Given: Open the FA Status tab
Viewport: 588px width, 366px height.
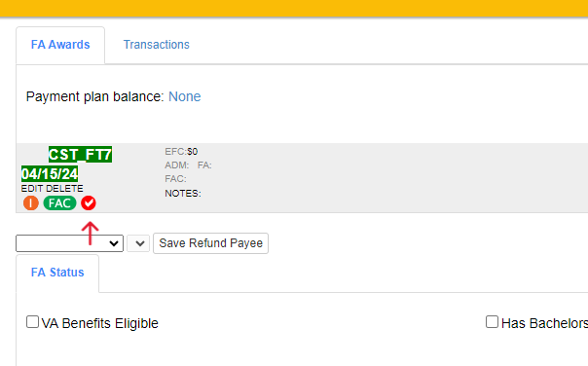Looking at the screenshot, I should 57,273.
